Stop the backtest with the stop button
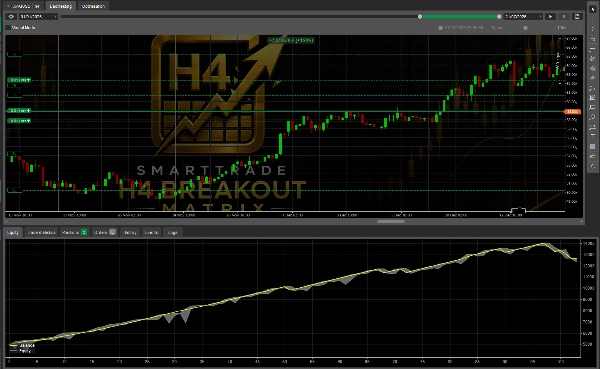Screen dimensions: 600x369 [x=564, y=16]
